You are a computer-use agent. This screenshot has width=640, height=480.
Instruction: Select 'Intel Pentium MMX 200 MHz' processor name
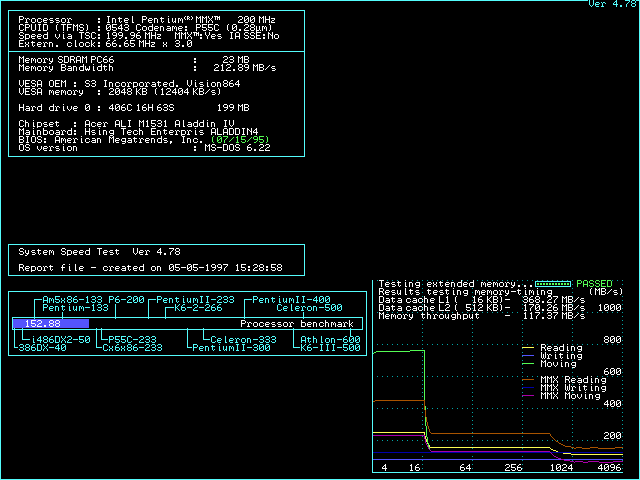(191, 20)
